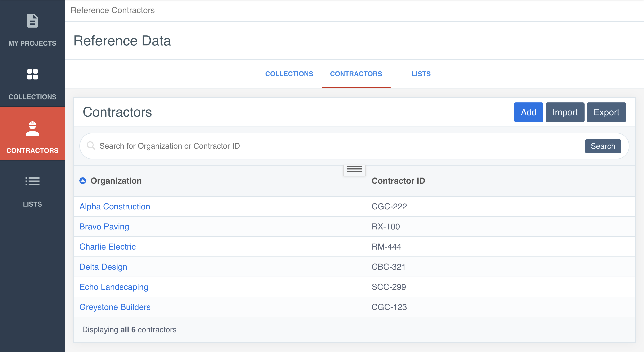Viewport: 644px width, 352px height.
Task: Click the Collections grid icon in sidebar
Action: [32, 74]
